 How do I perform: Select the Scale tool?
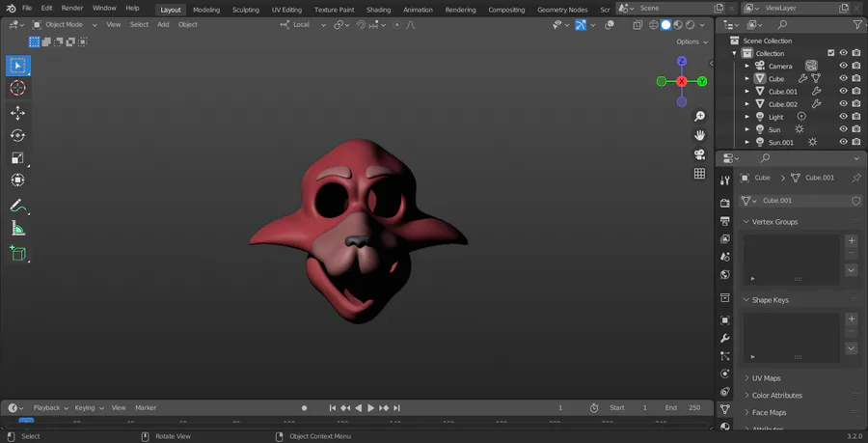[17, 158]
